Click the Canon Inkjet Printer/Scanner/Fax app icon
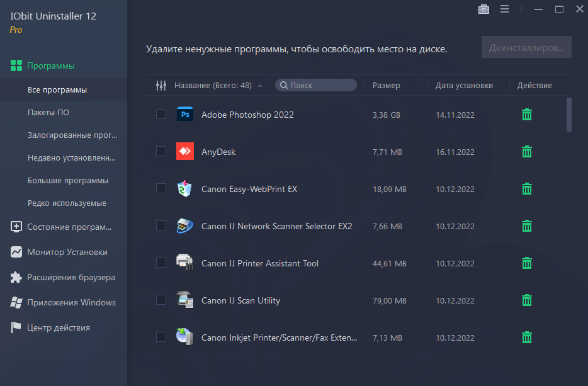This screenshot has width=588, height=386. coord(184,336)
